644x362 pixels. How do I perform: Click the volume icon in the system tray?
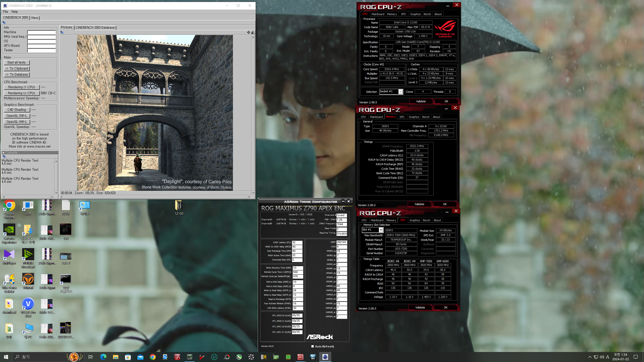pyautogui.click(x=602, y=357)
